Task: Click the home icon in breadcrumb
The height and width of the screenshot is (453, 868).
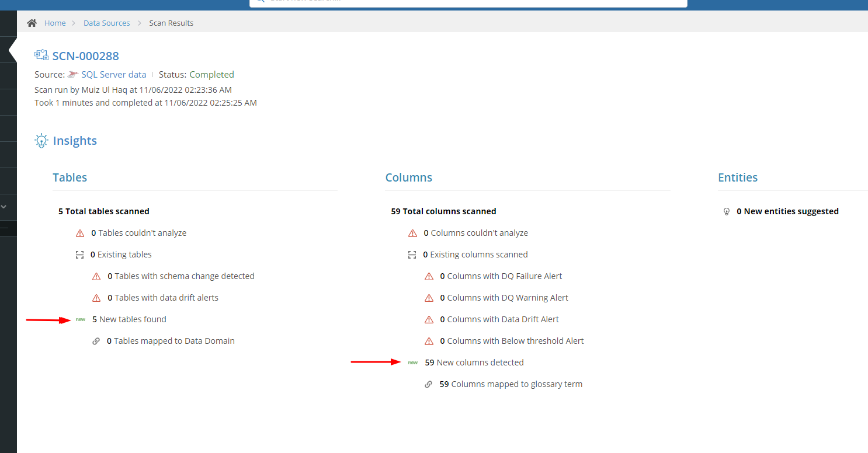Action: tap(32, 23)
